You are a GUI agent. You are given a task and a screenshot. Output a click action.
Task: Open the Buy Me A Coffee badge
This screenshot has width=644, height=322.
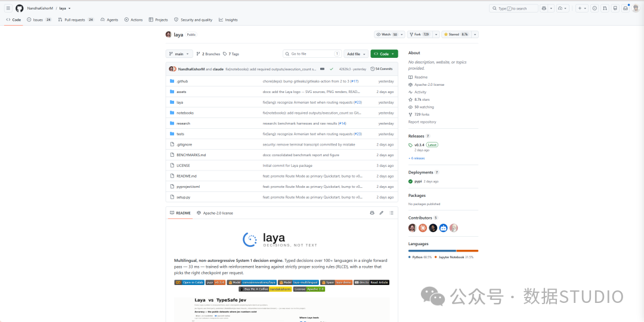[x=265, y=289]
